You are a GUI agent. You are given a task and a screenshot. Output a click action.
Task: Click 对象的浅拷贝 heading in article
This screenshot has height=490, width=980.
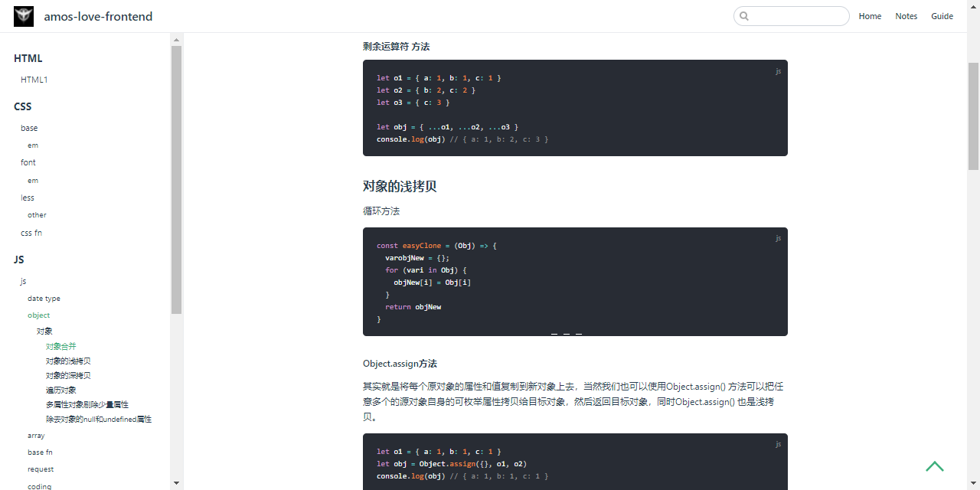click(400, 187)
